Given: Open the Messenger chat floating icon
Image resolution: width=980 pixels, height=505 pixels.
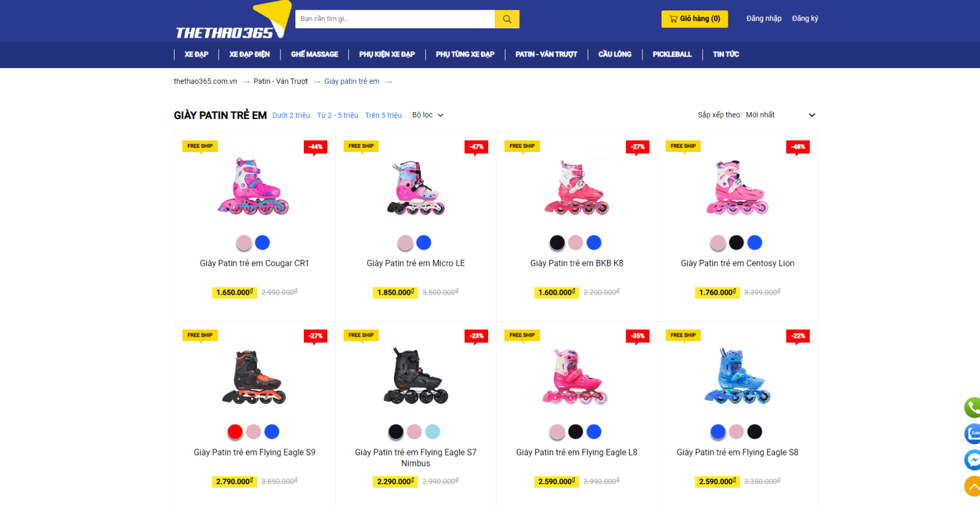Looking at the screenshot, I should point(973,460).
